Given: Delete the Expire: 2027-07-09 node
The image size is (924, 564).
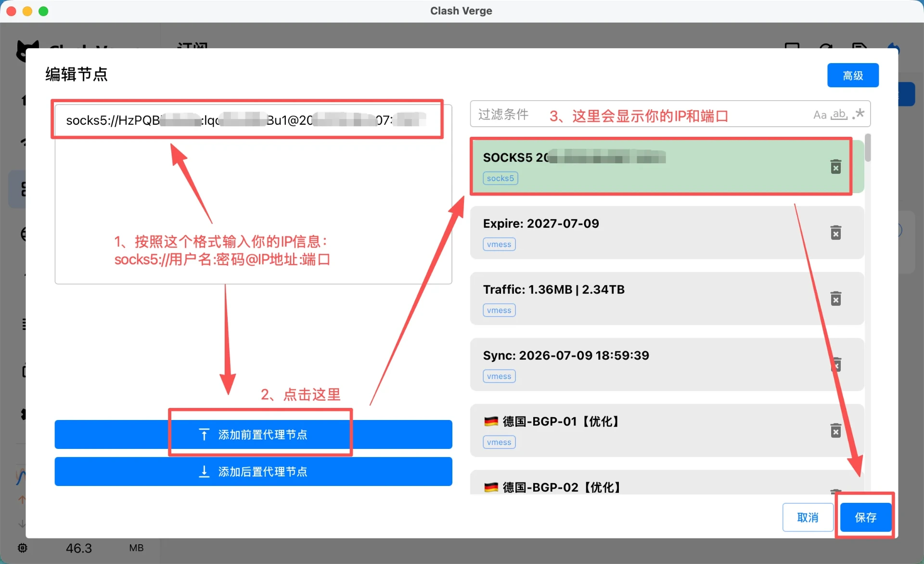Looking at the screenshot, I should [836, 233].
